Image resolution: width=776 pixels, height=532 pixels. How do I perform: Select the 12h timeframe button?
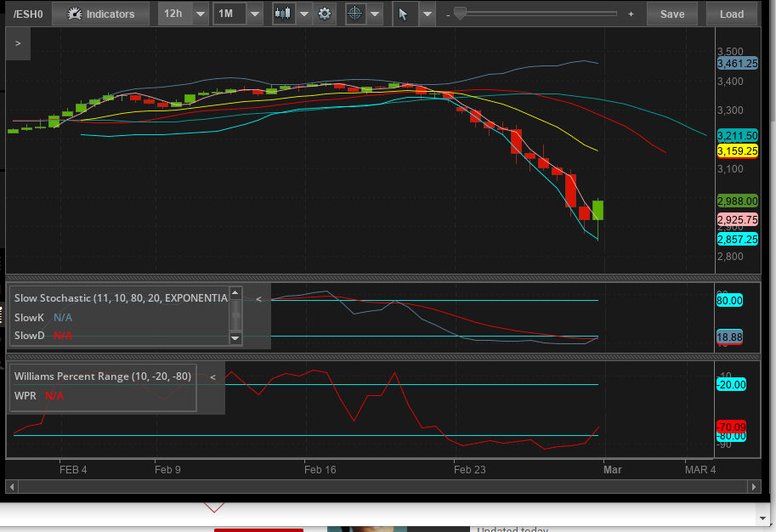coord(173,14)
